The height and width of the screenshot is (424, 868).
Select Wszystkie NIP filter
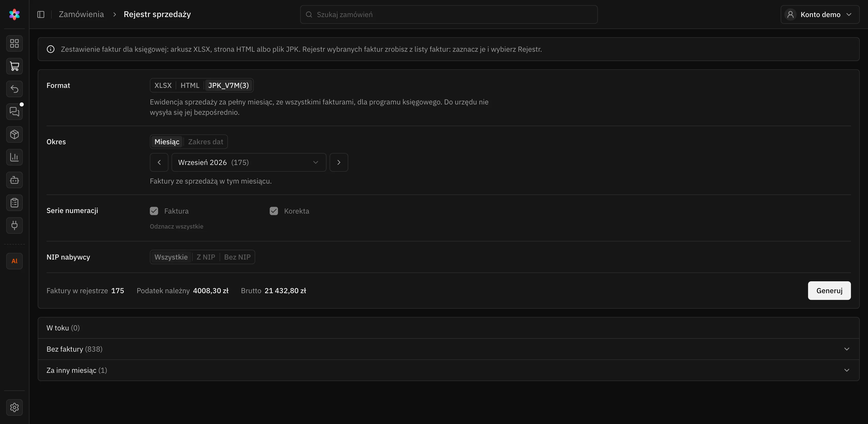[x=171, y=257]
